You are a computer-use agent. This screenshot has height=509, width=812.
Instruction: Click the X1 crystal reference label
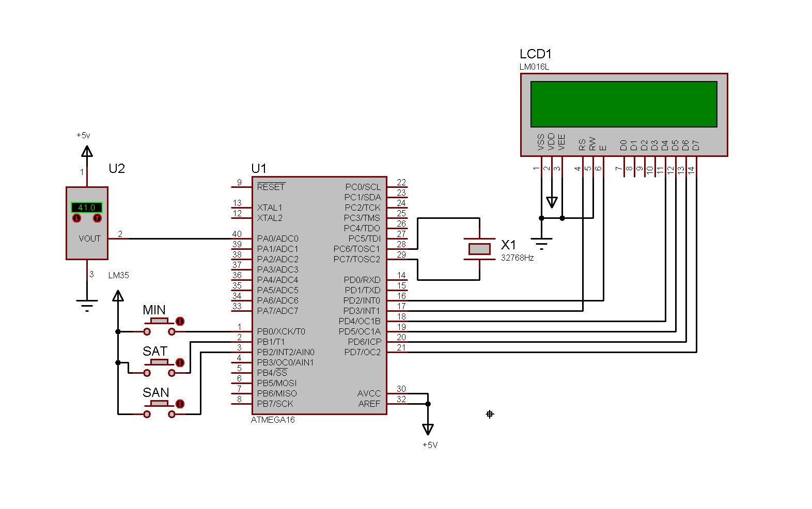click(x=508, y=245)
